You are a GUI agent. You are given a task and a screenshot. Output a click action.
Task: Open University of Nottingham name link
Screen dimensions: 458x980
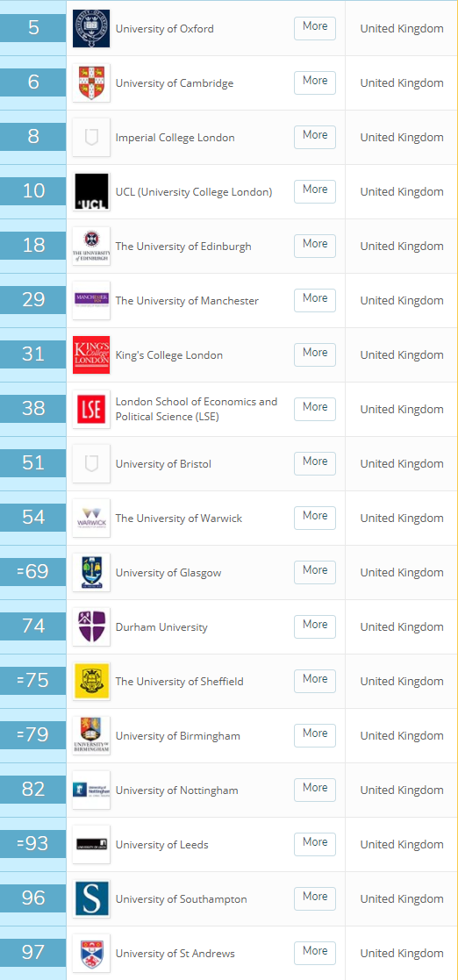pos(177,790)
